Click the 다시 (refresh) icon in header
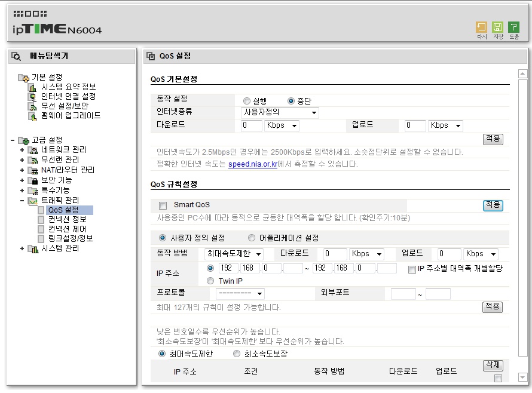 [481, 27]
